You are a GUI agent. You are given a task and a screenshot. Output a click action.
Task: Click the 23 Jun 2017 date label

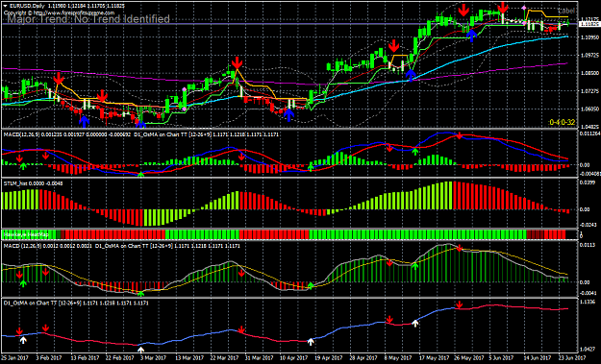[x=572, y=358]
